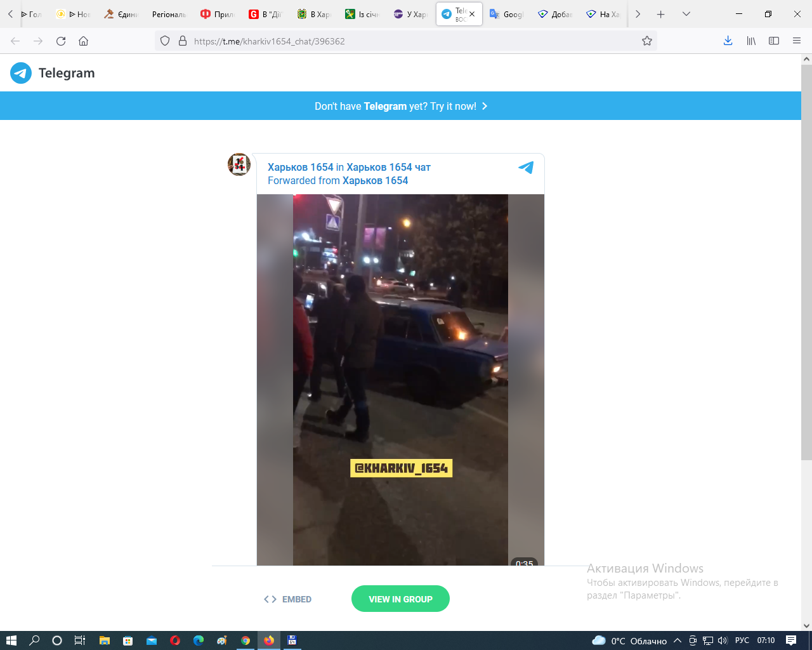The image size is (812, 650).
Task: Toggle the sidebar view icon
Action: [x=774, y=41]
